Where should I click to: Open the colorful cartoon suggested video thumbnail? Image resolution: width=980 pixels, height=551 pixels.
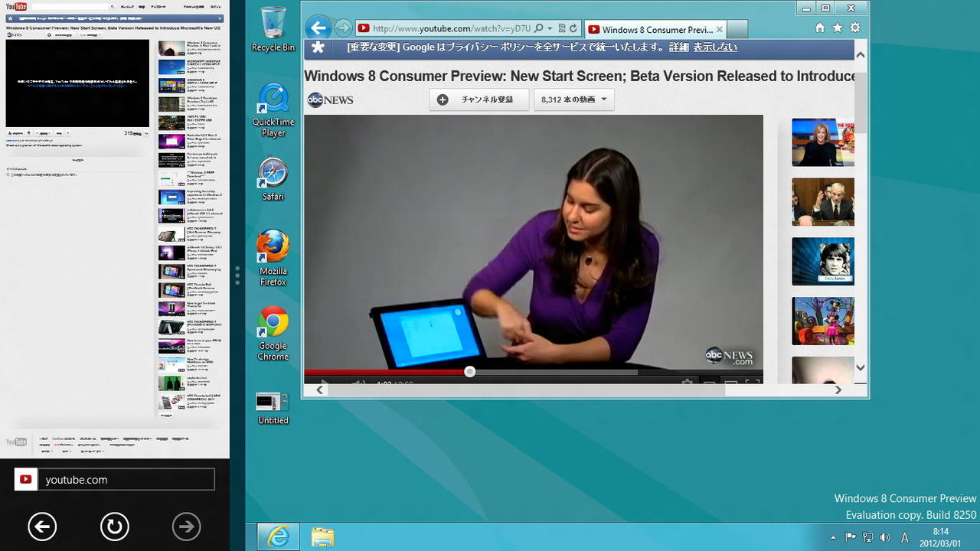[x=823, y=321]
